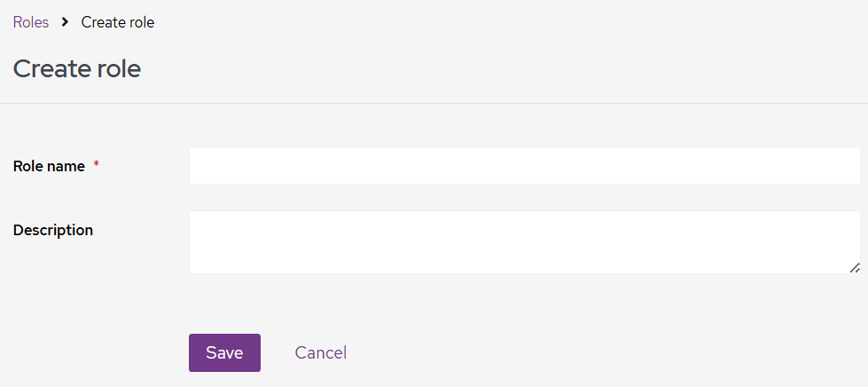This screenshot has width=868, height=387.
Task: Click the resize grip of Description field
Action: coord(854,267)
